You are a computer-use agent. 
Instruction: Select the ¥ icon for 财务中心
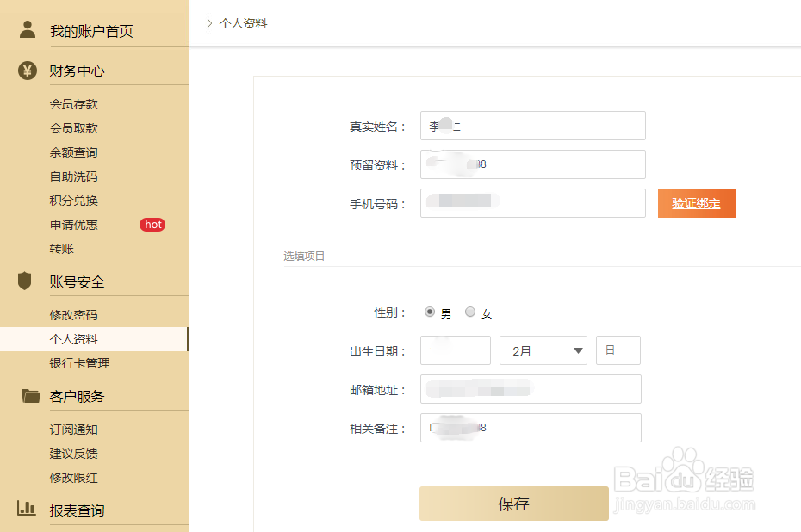[x=27, y=71]
